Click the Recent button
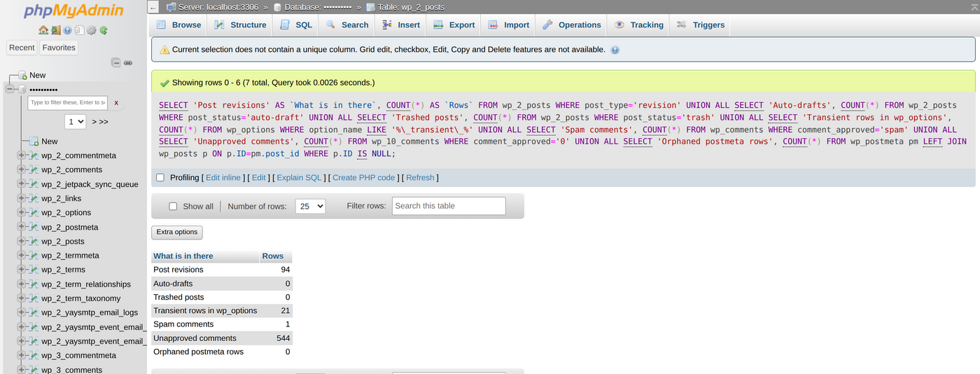Image resolution: width=980 pixels, height=374 pixels. [x=22, y=48]
